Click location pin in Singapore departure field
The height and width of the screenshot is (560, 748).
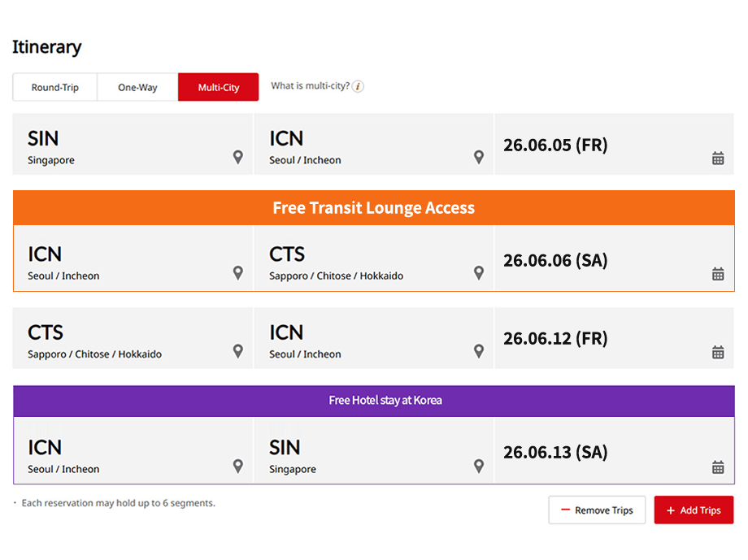point(237,157)
